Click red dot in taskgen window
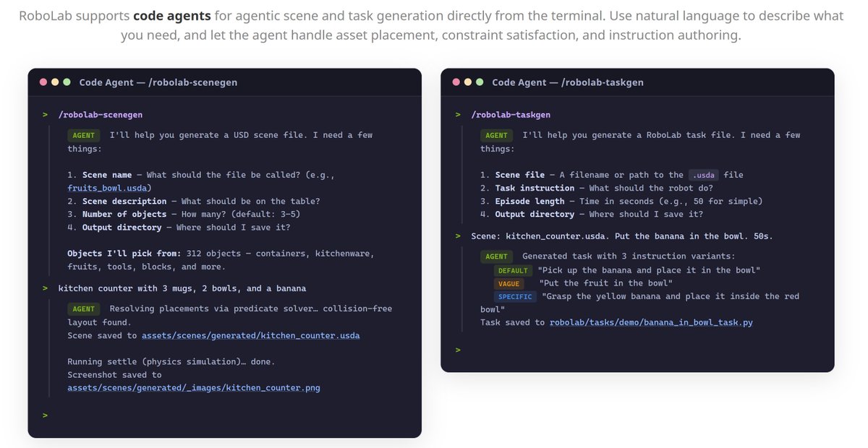The image size is (868, 448). coord(456,82)
